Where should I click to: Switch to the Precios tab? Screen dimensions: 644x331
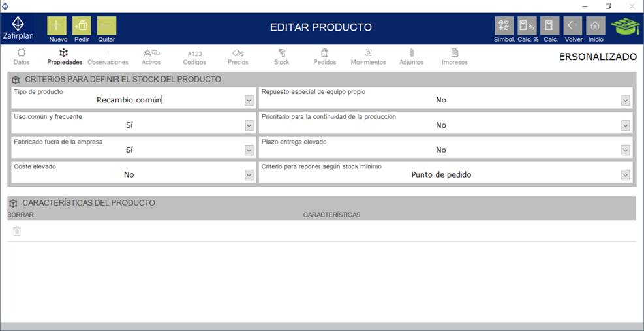click(x=238, y=57)
